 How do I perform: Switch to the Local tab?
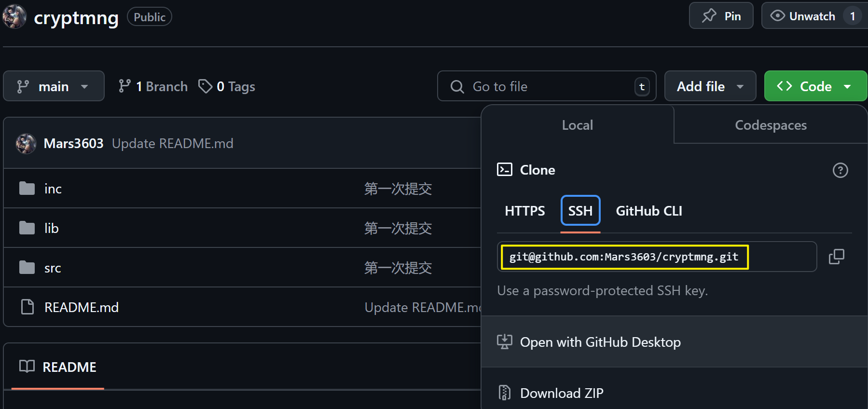click(578, 125)
